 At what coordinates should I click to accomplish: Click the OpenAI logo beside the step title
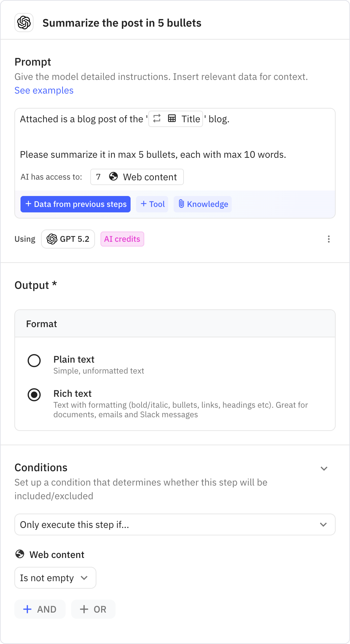point(24,23)
